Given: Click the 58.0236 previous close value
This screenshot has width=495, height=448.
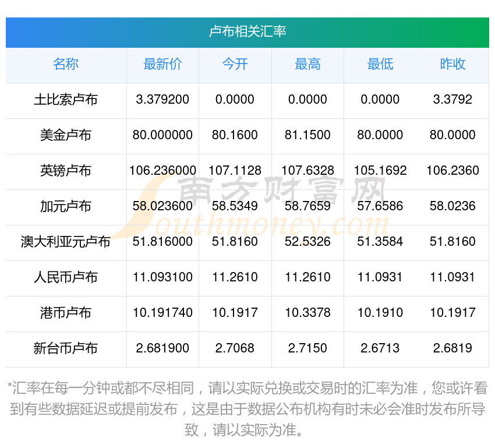Looking at the screenshot, I should click(x=452, y=206).
